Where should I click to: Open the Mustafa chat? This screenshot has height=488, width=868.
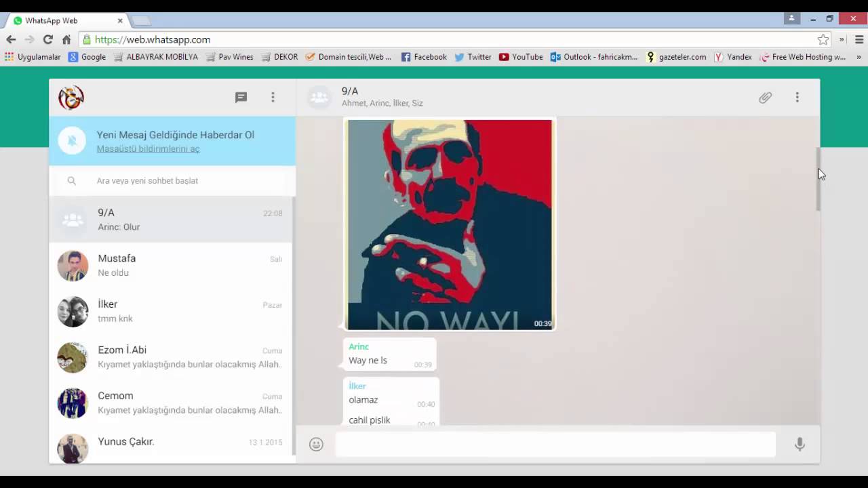(171, 266)
